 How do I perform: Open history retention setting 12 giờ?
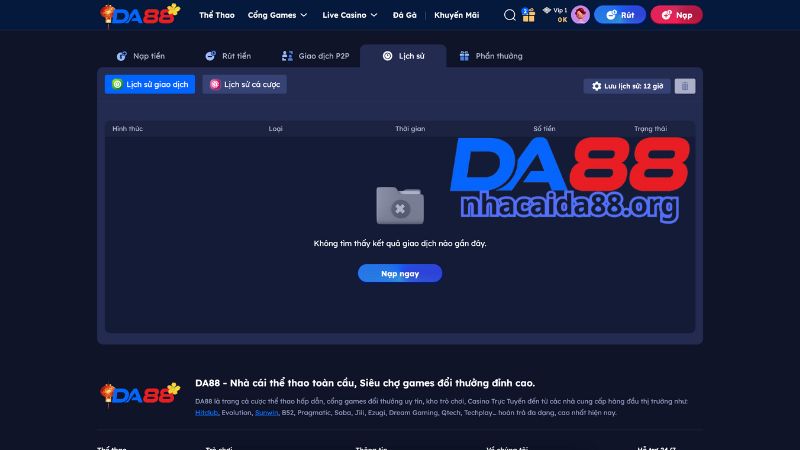(x=627, y=86)
